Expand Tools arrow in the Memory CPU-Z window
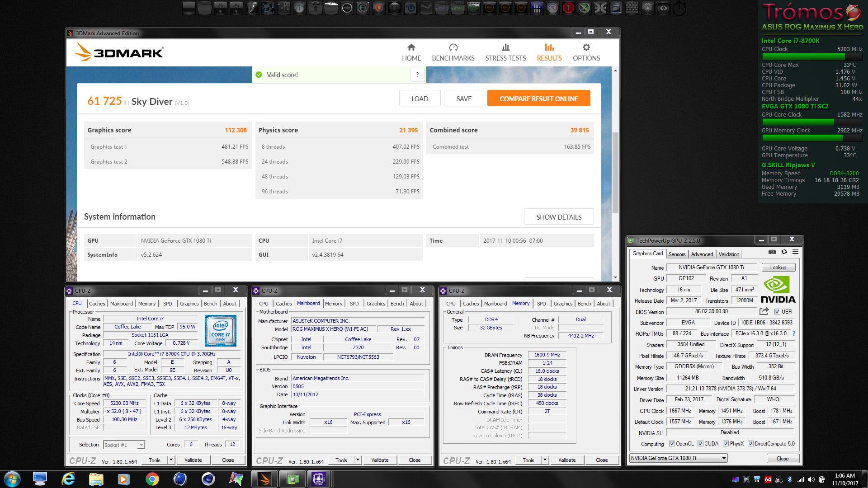 click(545, 460)
